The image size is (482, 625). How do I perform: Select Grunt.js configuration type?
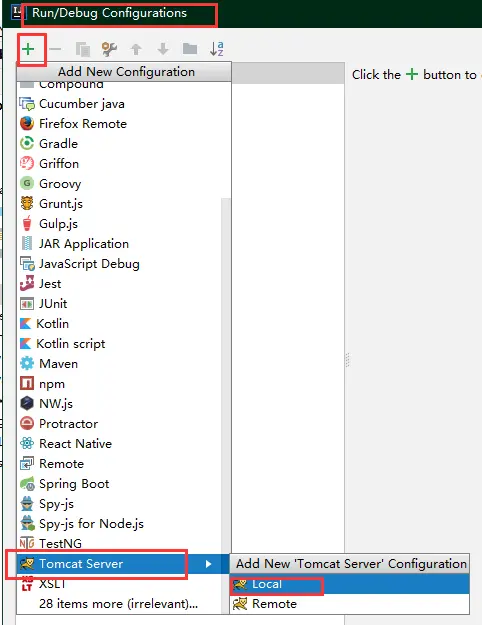119,204
